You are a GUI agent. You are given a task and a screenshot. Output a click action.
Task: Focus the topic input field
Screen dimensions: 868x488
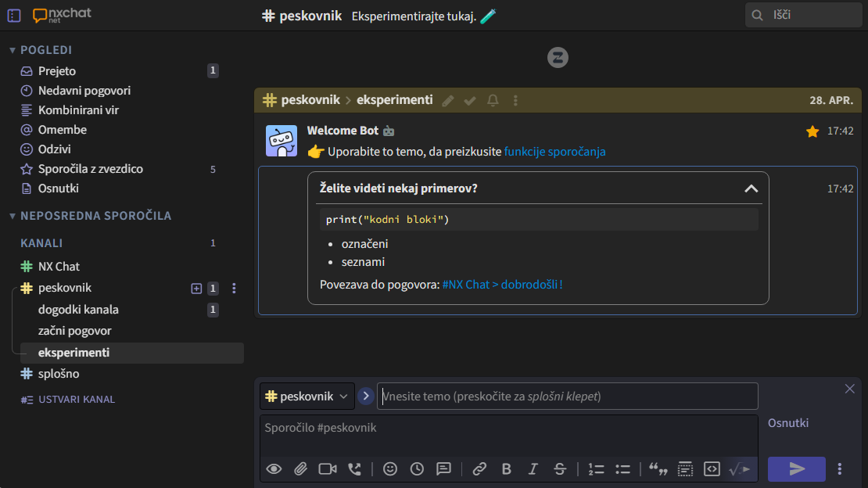568,396
